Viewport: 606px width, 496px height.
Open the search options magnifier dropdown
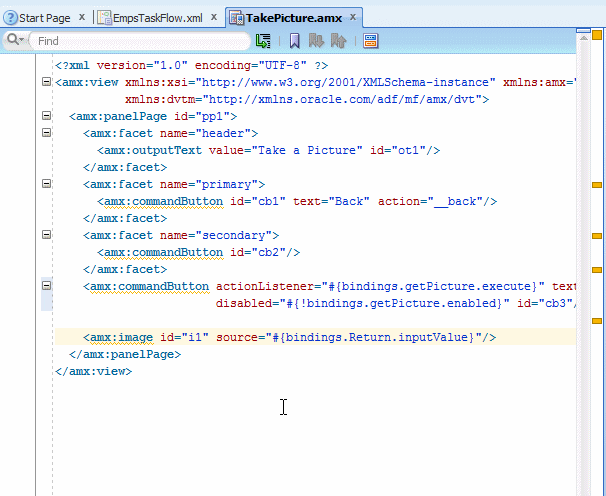coord(15,40)
